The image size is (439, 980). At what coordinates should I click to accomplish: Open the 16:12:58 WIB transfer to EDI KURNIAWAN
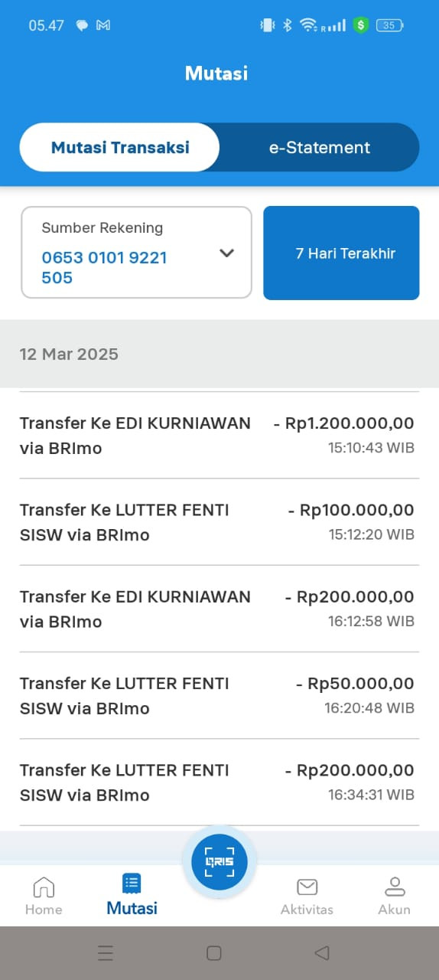[x=219, y=609]
